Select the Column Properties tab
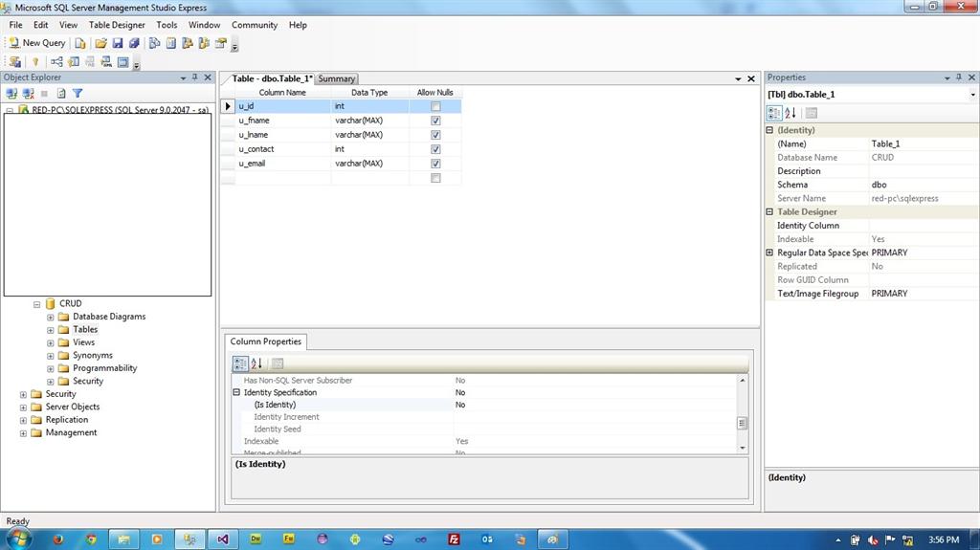The height and width of the screenshot is (550, 980). [266, 341]
